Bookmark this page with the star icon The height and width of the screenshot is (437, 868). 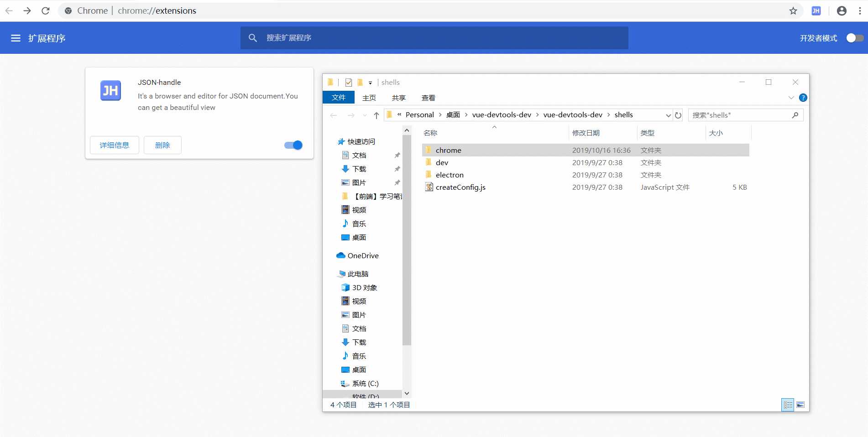tap(793, 11)
